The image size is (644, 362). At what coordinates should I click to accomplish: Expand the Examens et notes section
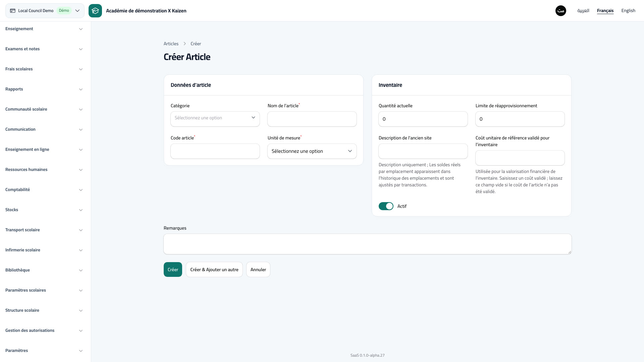[x=44, y=49]
